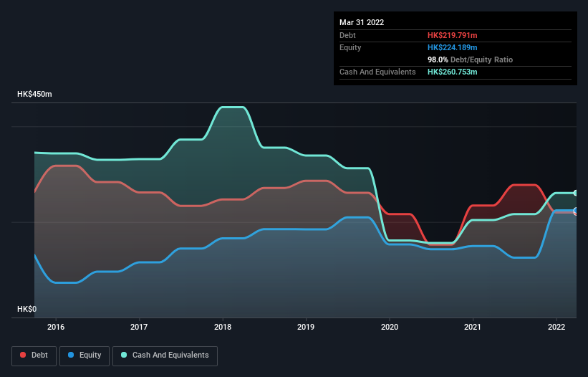Click the 2017 x-axis label
The height and width of the screenshot is (377, 588).
(x=139, y=327)
